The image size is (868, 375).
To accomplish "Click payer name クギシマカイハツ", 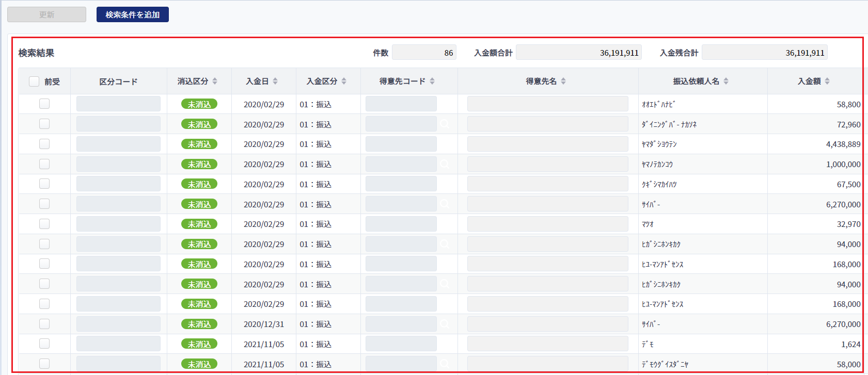I will click(659, 184).
